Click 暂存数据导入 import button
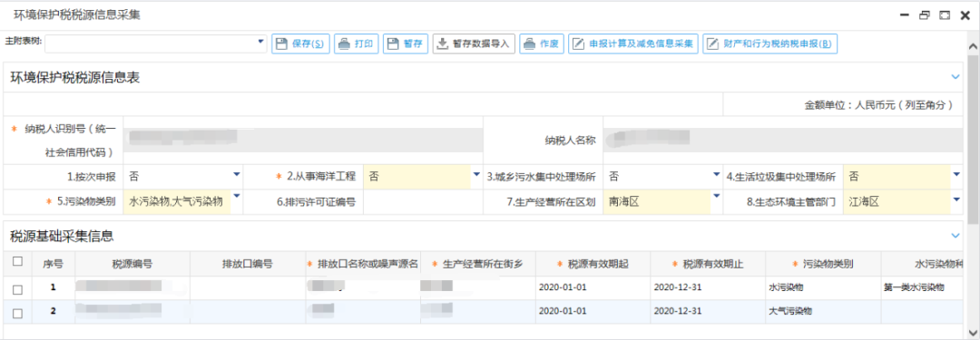Viewport: 980px width, 340px height. (x=474, y=44)
